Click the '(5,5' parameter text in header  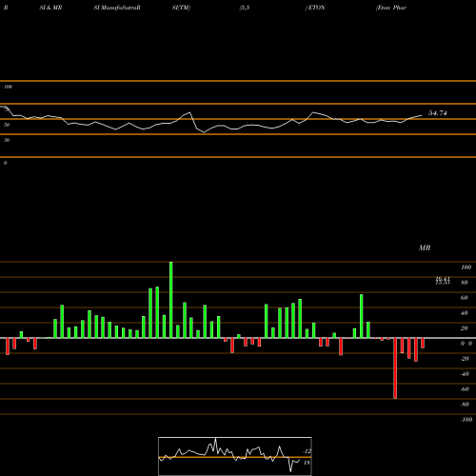click(245, 8)
